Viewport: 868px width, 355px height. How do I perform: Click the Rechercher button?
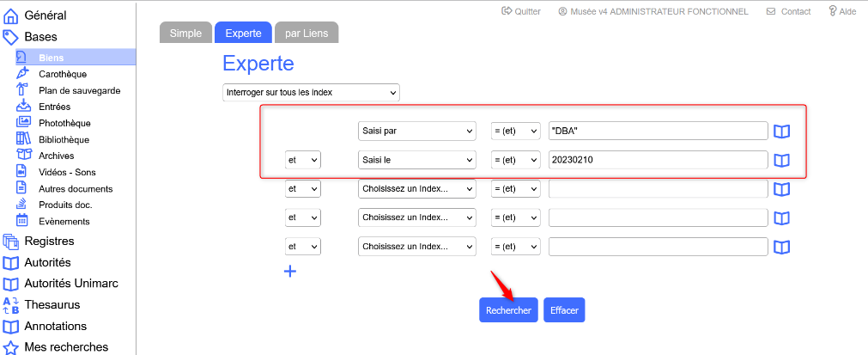pos(508,310)
